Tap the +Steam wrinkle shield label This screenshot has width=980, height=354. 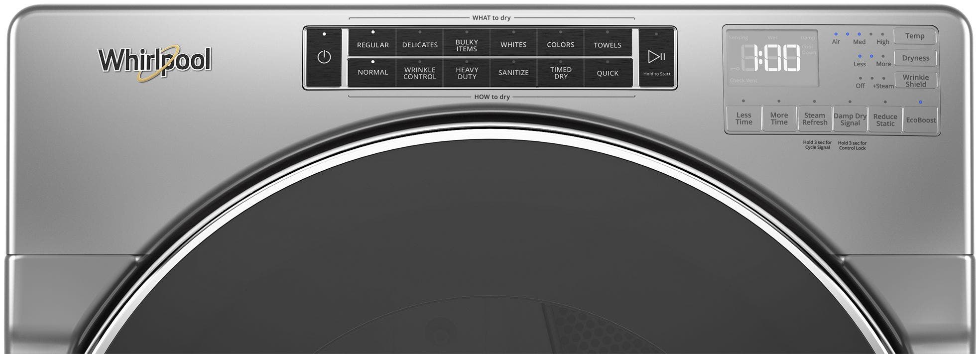click(x=883, y=86)
